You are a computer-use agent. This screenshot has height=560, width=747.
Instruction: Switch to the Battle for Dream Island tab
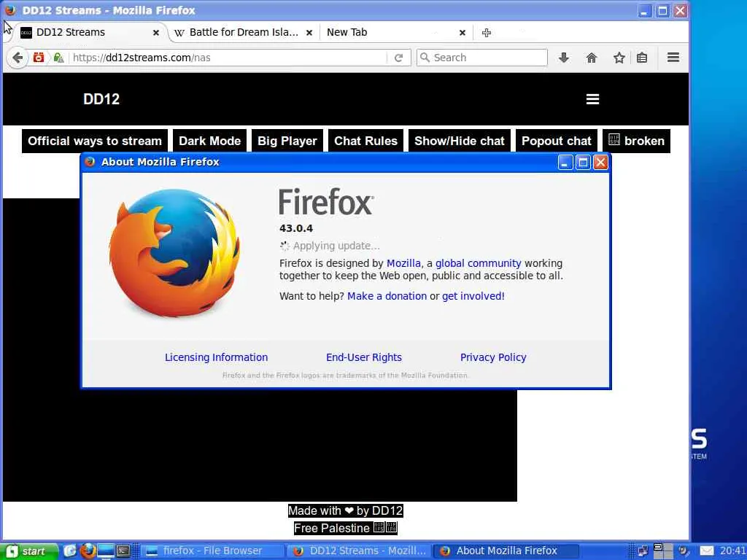[x=244, y=32]
